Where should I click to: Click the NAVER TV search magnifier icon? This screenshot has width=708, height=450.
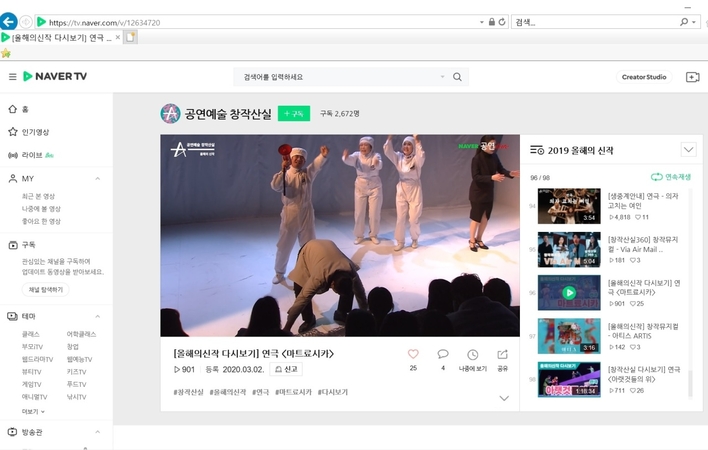(x=457, y=77)
